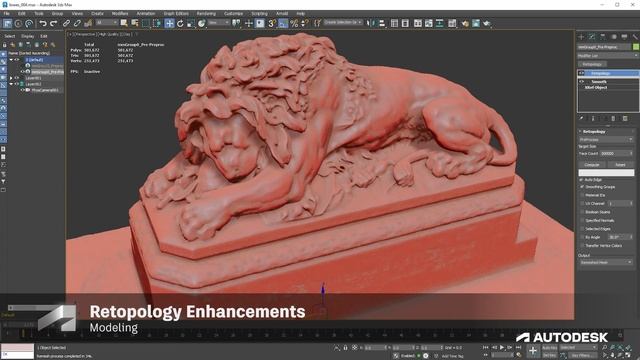Switch to the Modify command panel icon
This screenshot has height=360, width=640.
(592, 37)
